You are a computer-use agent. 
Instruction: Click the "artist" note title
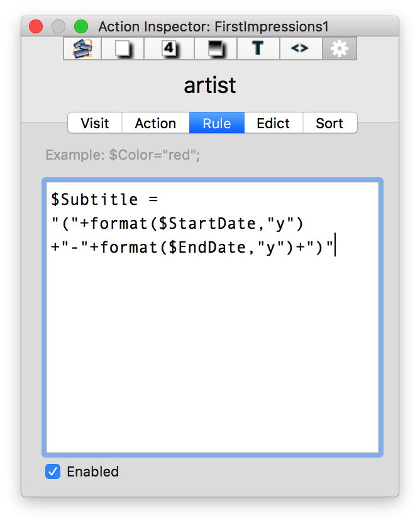(210, 85)
